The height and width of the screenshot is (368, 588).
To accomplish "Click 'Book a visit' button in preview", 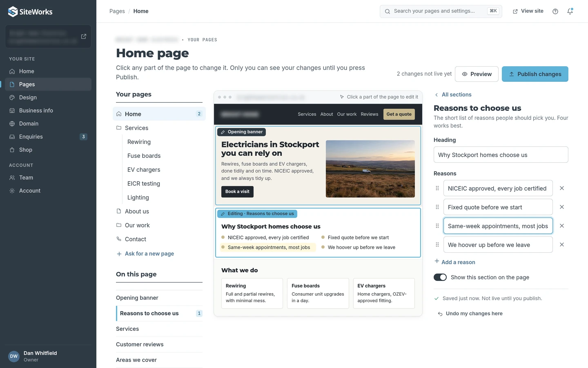I will [x=237, y=191].
